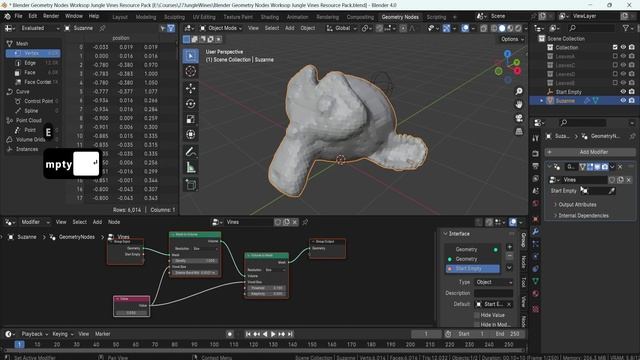Open Modifier properties wrench tab
Image resolution: width=640 pixels, height=360 pixels.
[x=536, y=232]
